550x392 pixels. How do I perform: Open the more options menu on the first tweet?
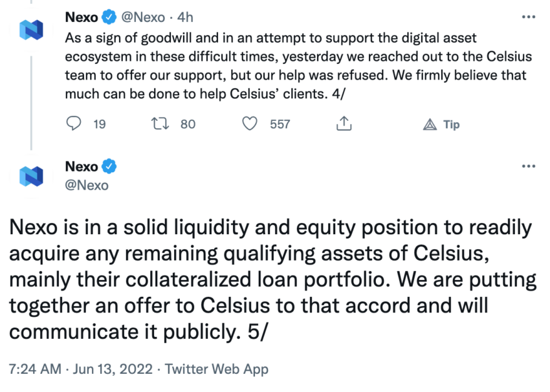click(528, 18)
